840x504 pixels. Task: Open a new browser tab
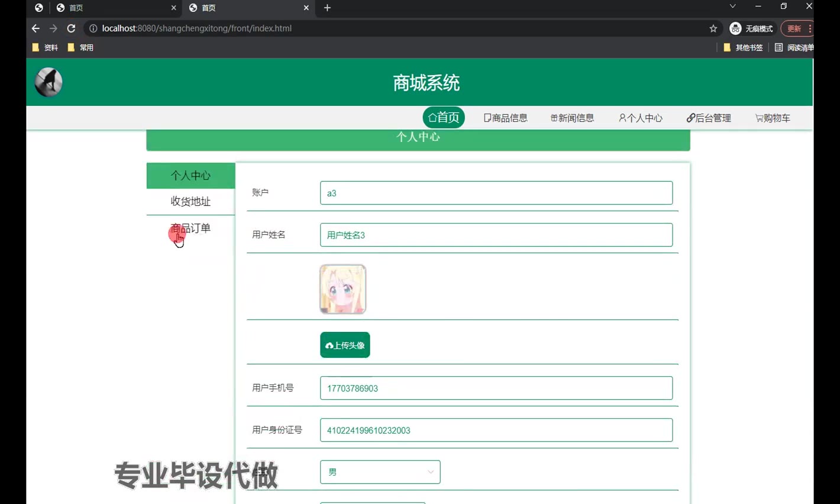pos(327,8)
